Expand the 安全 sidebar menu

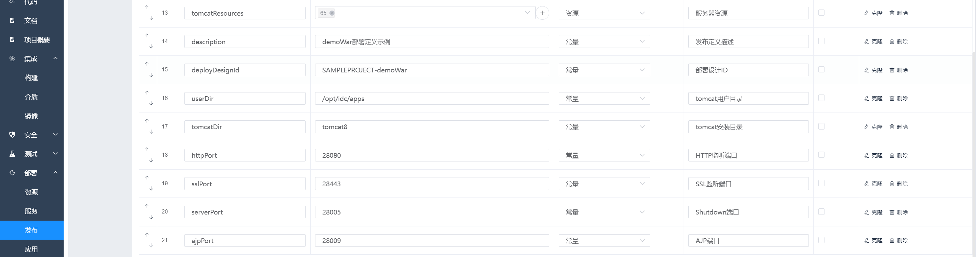pyautogui.click(x=55, y=135)
